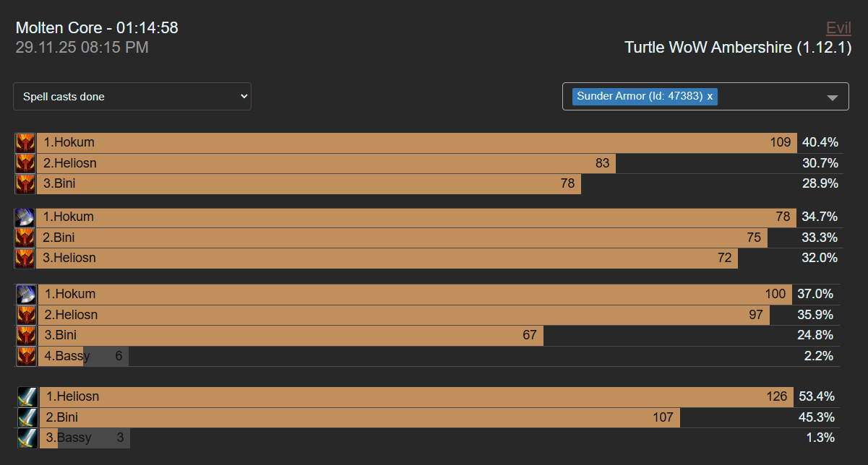Click the icon beside Bini's 78-cast row

point(25,184)
